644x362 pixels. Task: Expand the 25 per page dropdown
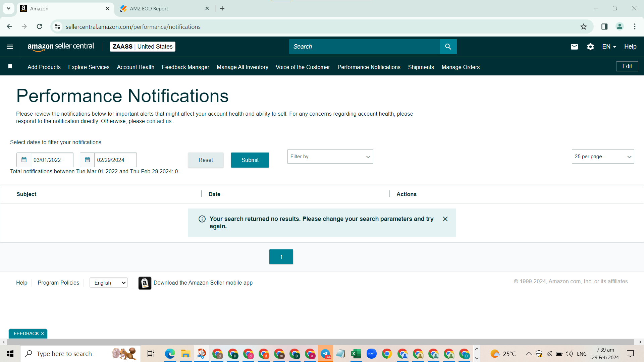point(603,157)
